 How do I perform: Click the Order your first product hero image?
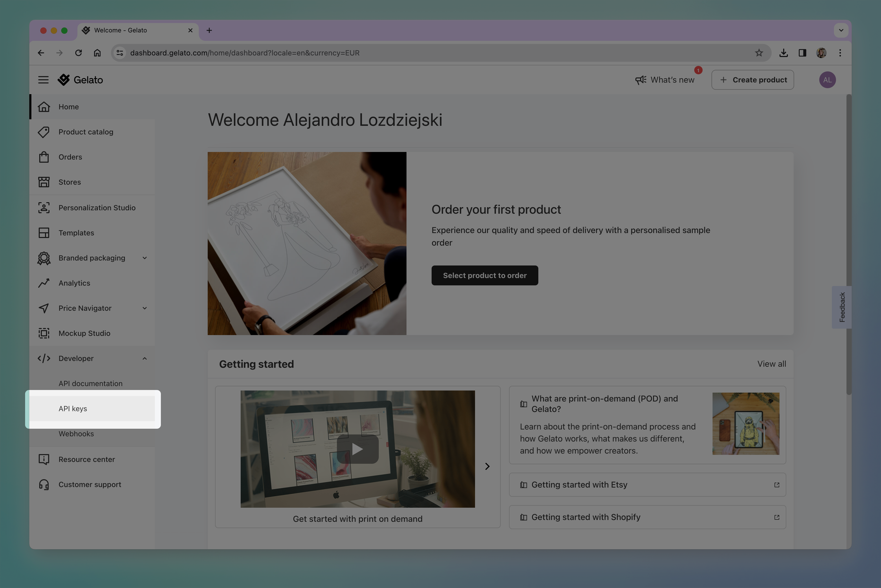point(307,243)
